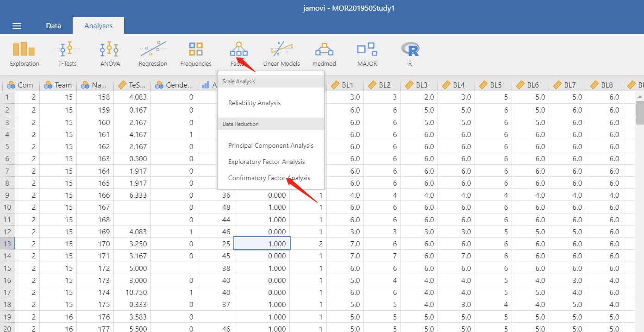This screenshot has height=332, width=644.
Task: Choose Reliability Analysis from the menu
Action: [254, 103]
